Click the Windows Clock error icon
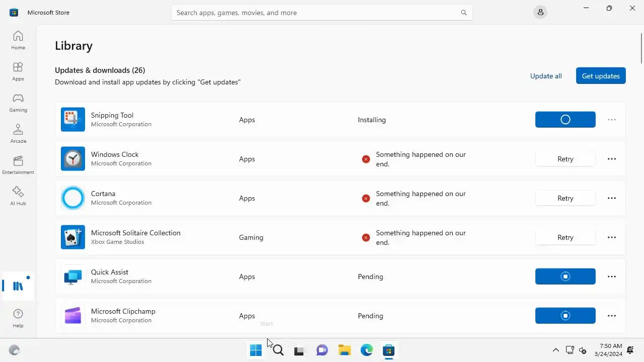644x362 pixels. point(366,159)
